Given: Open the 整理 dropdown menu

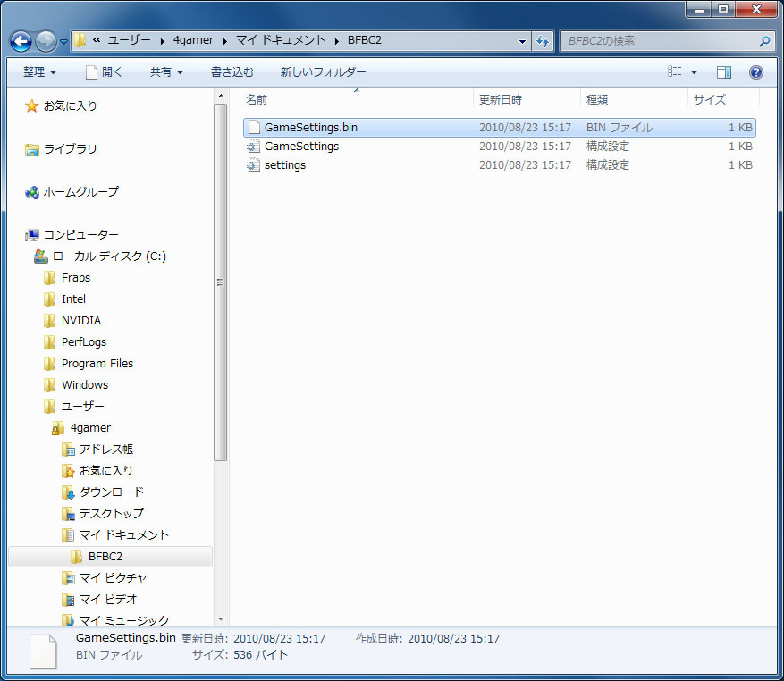Looking at the screenshot, I should (39, 72).
